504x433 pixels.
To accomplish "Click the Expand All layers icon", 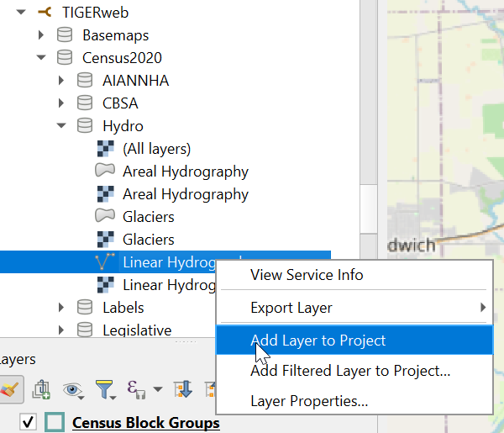I will coord(183,389).
